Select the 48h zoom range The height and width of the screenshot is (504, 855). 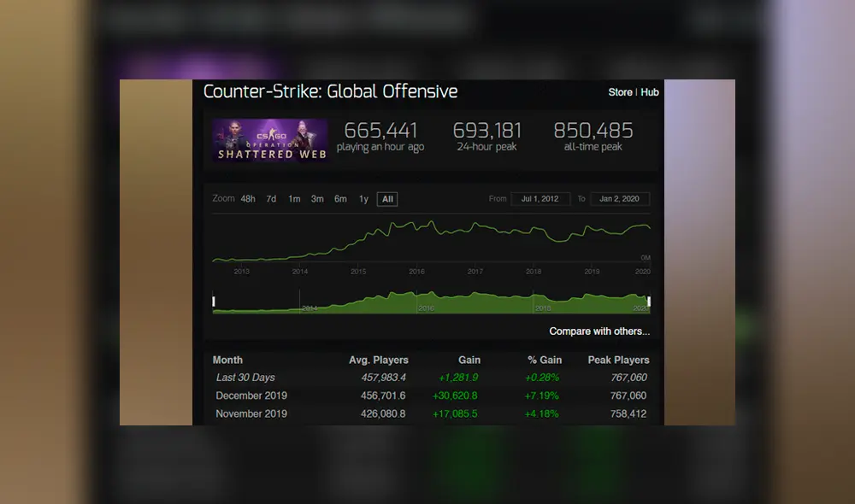247,198
